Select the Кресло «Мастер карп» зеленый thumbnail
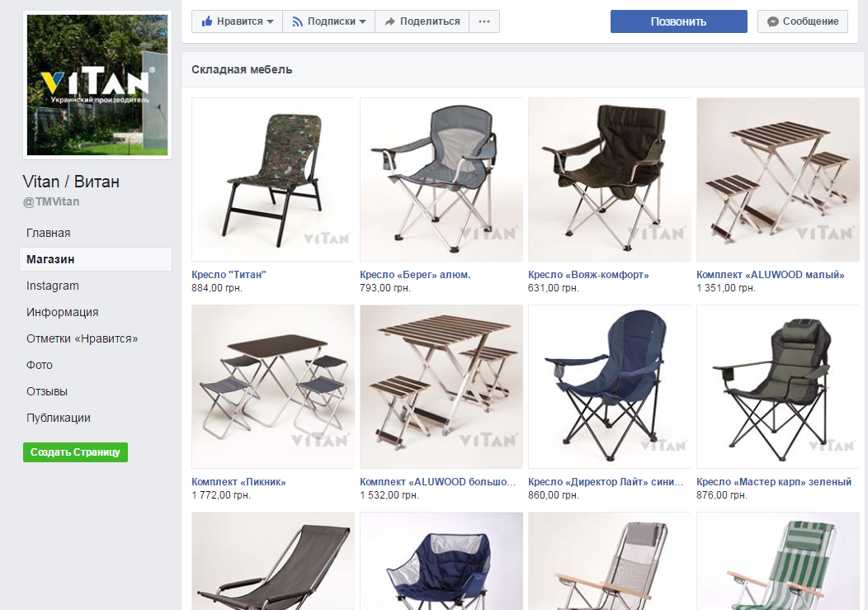This screenshot has height=610, width=868. 778,387
